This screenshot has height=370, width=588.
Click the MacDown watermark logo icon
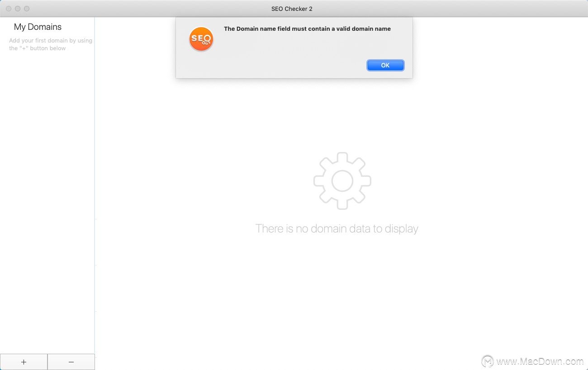point(487,361)
